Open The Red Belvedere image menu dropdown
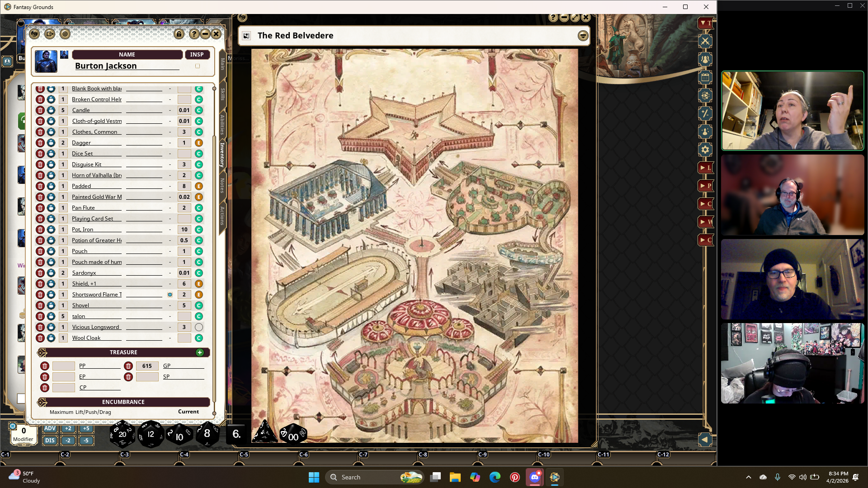Screen dimensions: 868x488 click(x=583, y=36)
